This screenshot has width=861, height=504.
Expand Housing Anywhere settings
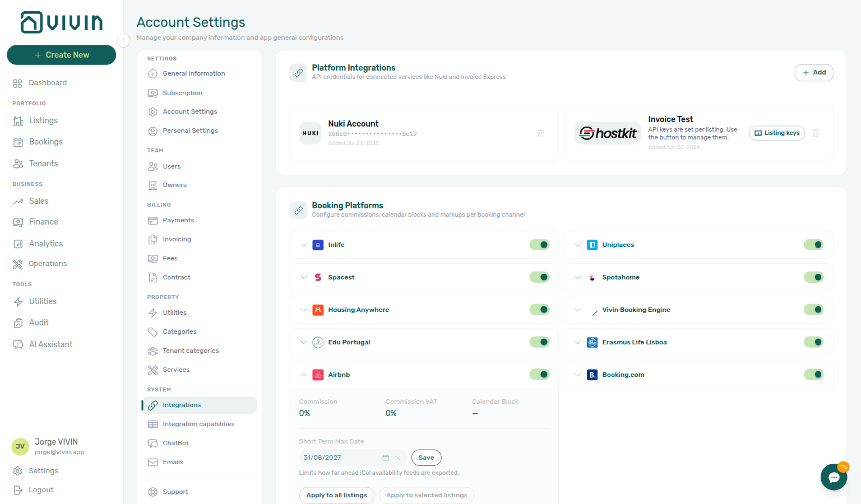pyautogui.click(x=304, y=310)
